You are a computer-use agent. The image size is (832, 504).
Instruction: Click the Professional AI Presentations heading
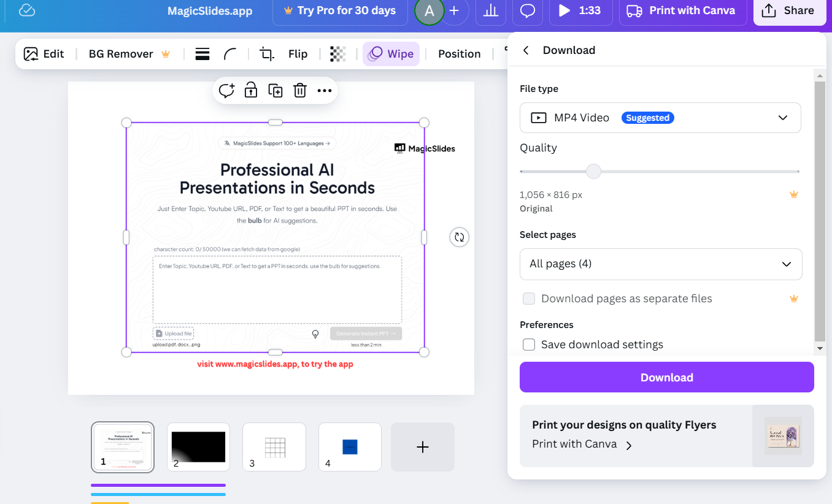(277, 178)
